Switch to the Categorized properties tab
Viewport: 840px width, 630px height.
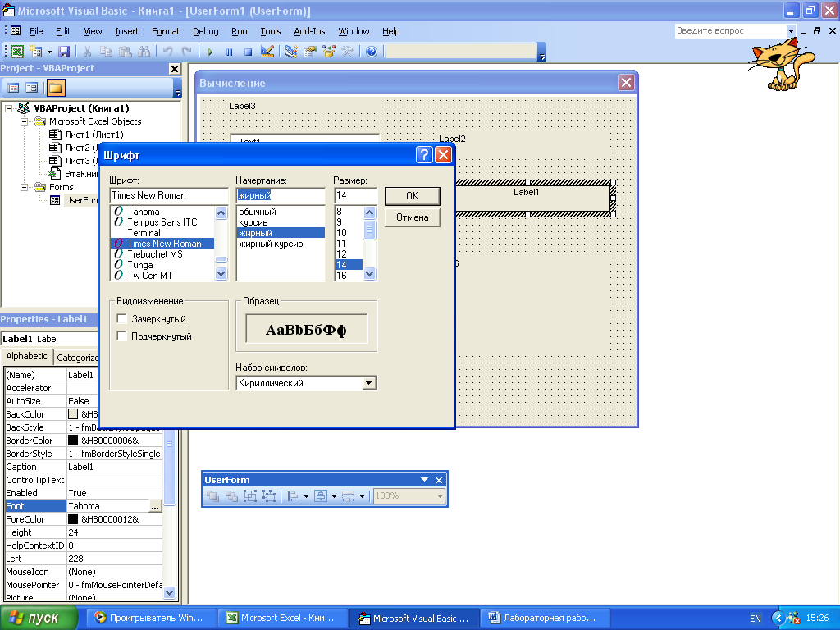click(76, 358)
